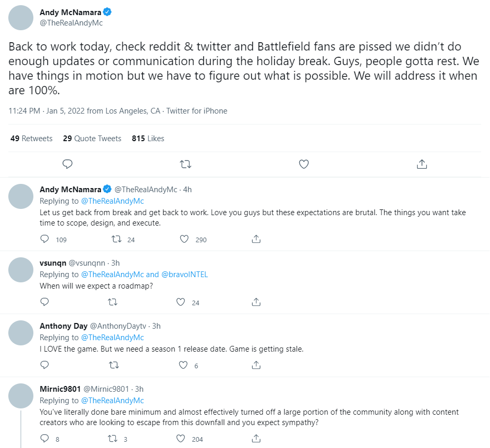Like the vsunqn roadmap reply
This screenshot has height=448, width=490.
pyautogui.click(x=181, y=302)
